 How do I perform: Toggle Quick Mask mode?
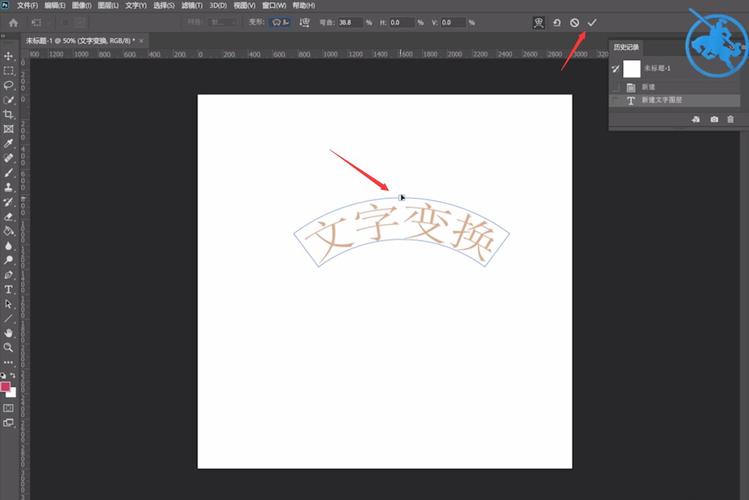[9, 408]
